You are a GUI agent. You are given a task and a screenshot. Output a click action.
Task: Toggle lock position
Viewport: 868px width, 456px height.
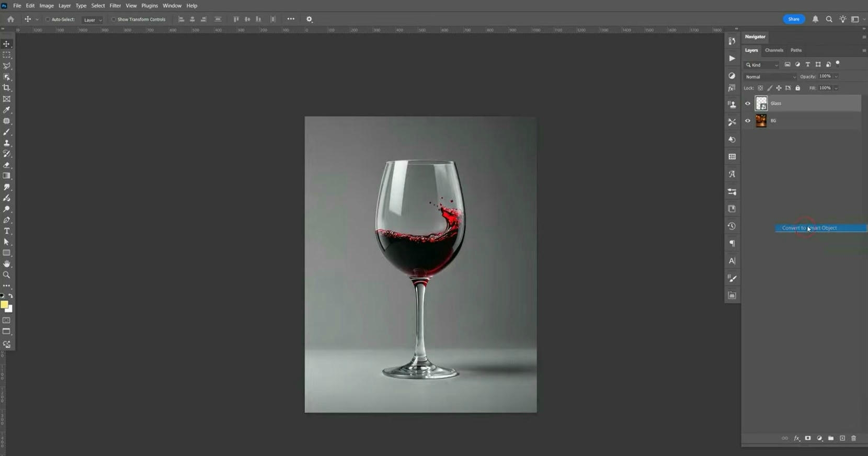pos(779,88)
